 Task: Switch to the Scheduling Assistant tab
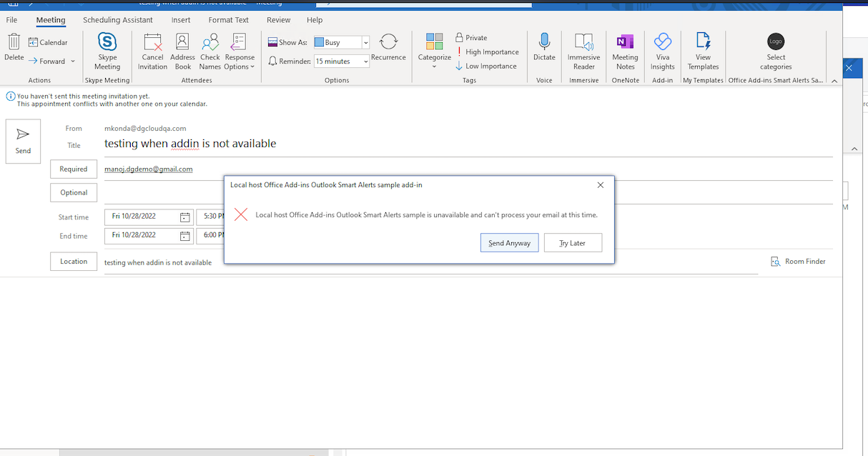click(117, 19)
